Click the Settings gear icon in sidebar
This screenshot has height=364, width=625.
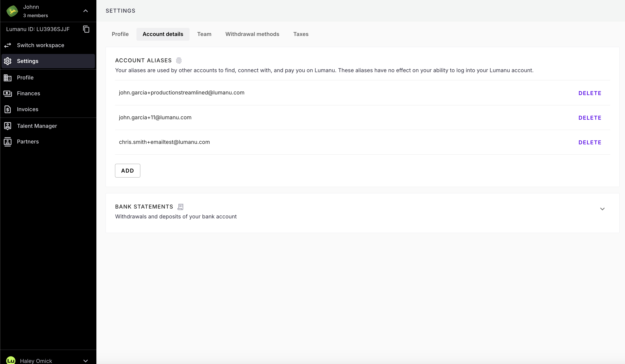pyautogui.click(x=8, y=61)
